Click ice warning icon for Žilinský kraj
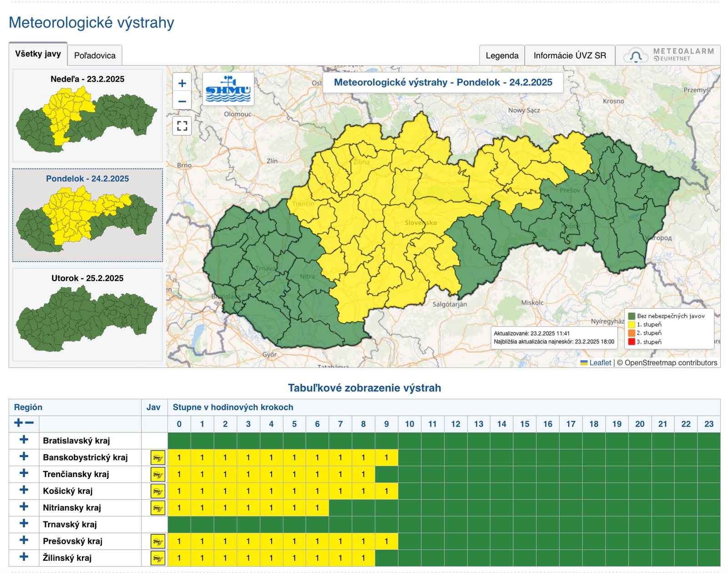 tap(157, 558)
